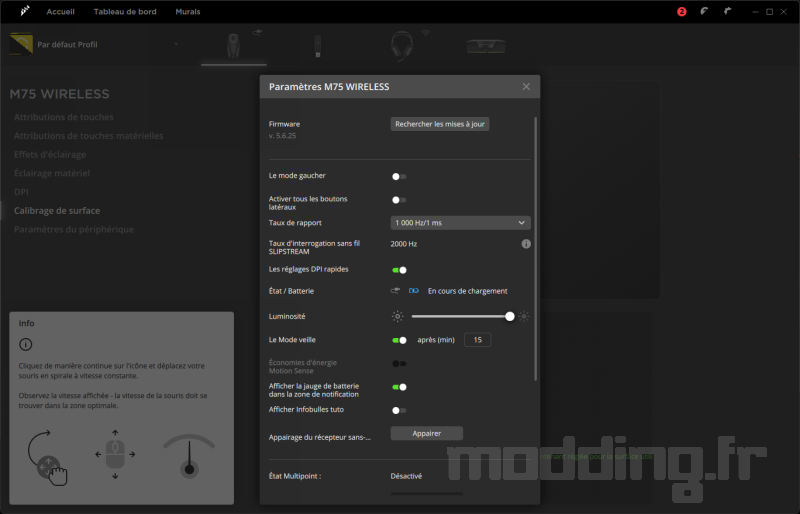Click the Corsair iCUE logo icon
This screenshot has width=800, height=514.
[x=24, y=11]
